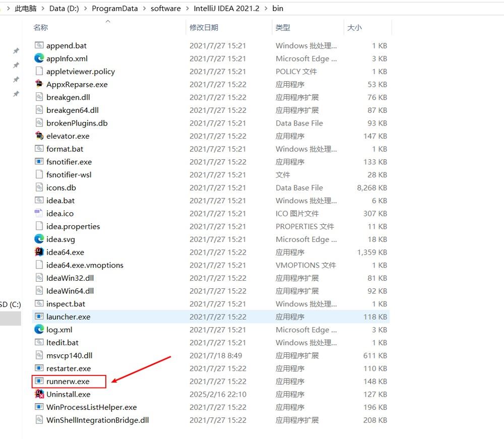The width and height of the screenshot is (504, 439).
Task: Click the 1,359 KB size value
Action: [372, 252]
